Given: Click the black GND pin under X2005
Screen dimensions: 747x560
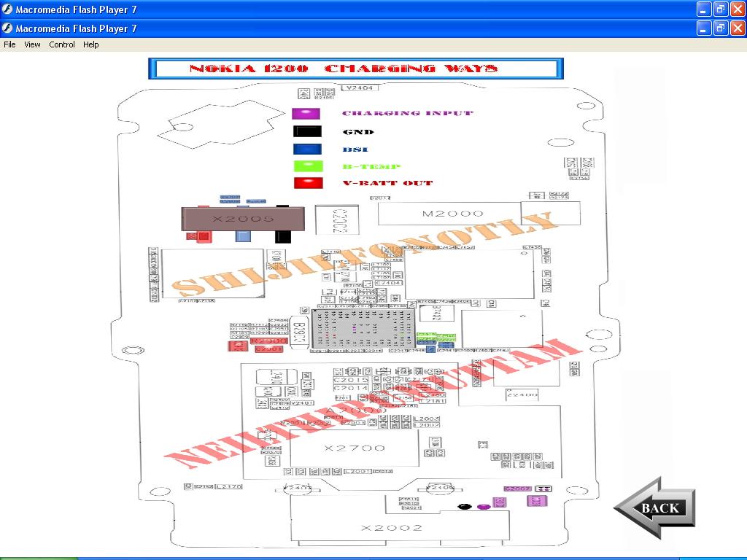Looking at the screenshot, I should pos(283,237).
